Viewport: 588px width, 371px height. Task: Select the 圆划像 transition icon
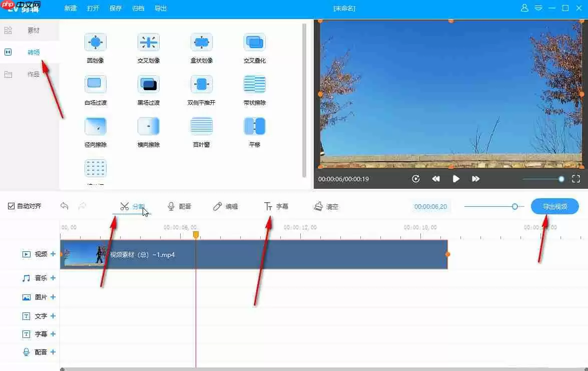(x=95, y=43)
